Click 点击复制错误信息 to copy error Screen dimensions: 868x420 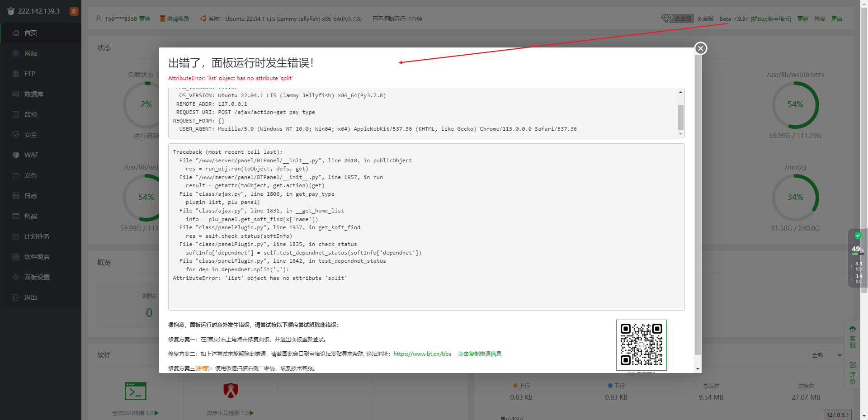480,354
